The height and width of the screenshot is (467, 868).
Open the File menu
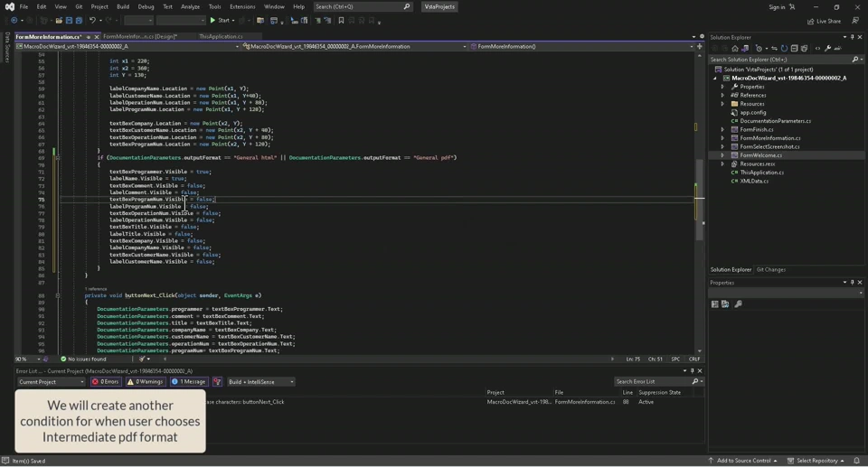24,6
